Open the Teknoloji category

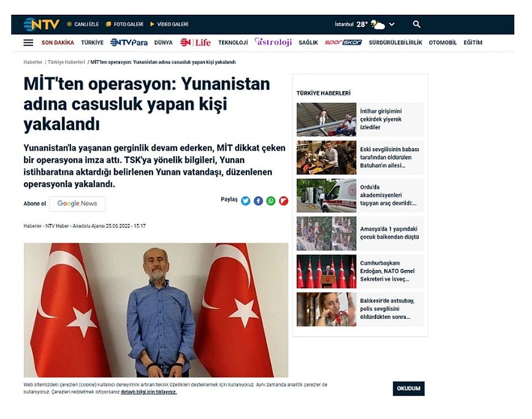tap(233, 42)
